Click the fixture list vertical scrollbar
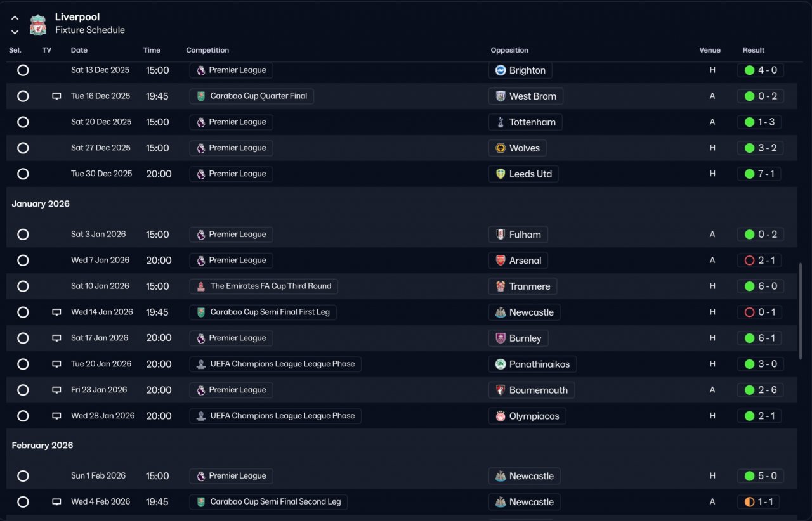 tap(801, 311)
